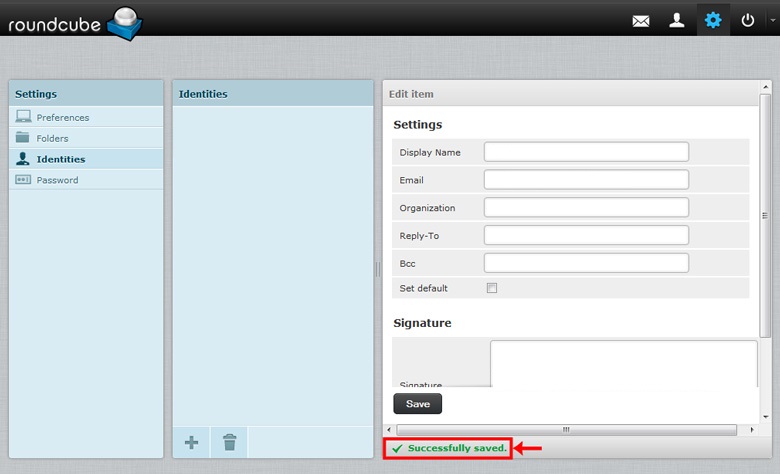Click the plus icon to add identity
Screen dimensions: 780x474
(192, 442)
